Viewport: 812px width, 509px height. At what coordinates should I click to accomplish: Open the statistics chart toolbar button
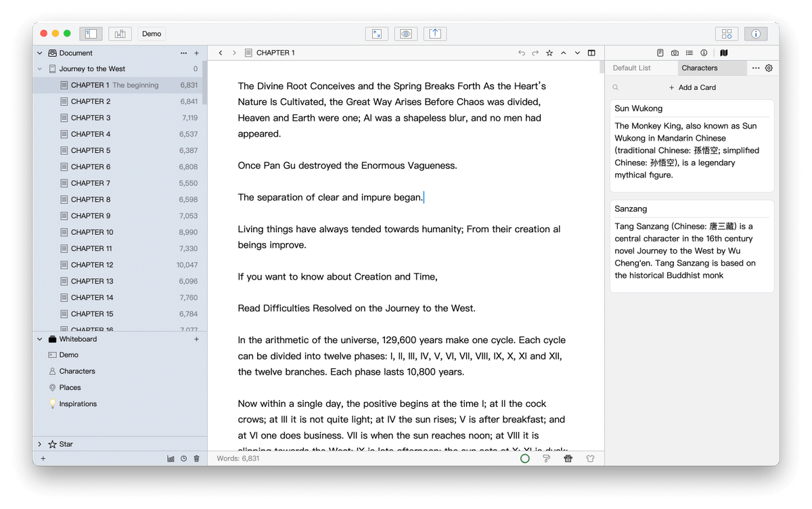pyautogui.click(x=120, y=34)
